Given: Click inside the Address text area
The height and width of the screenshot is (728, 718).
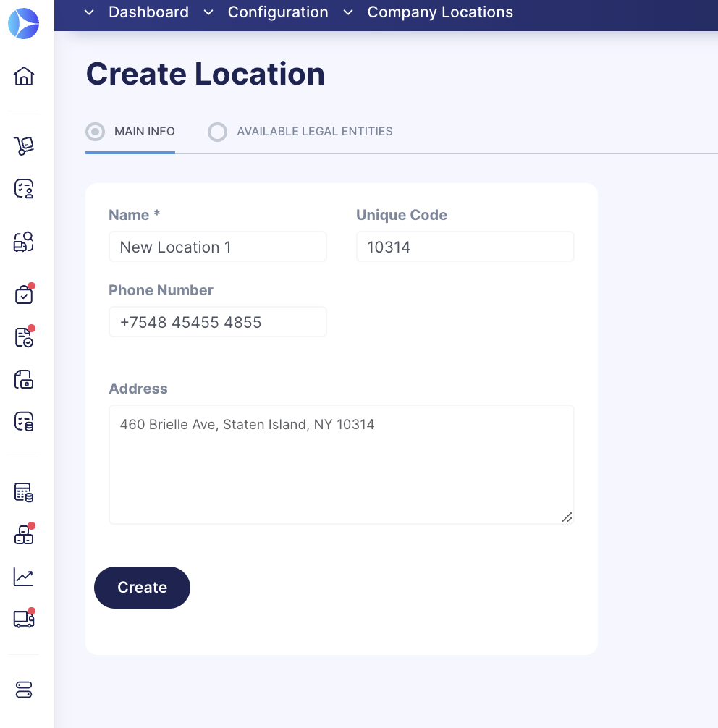Looking at the screenshot, I should pos(341,463).
